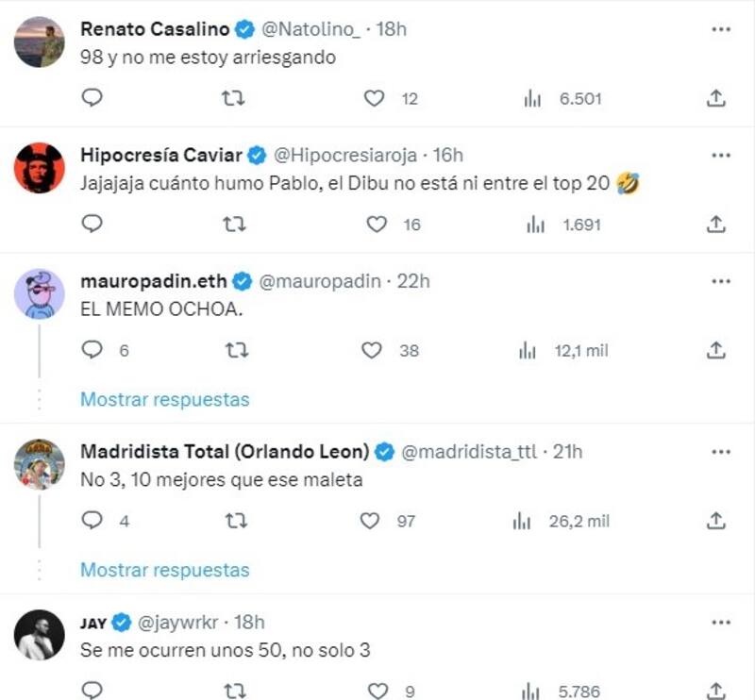This screenshot has height=700, width=755.
Task: Like mauropadin.eth's tweet with 38 likes
Action: (x=373, y=350)
